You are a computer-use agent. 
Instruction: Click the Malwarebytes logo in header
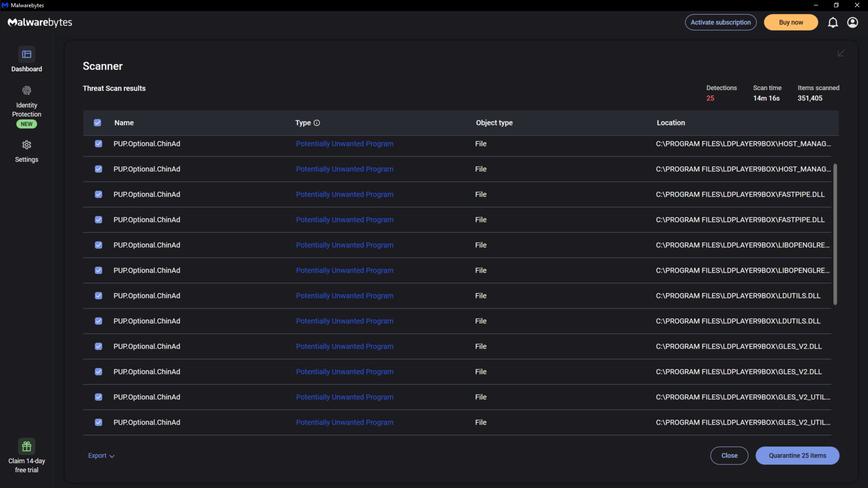[40, 23]
